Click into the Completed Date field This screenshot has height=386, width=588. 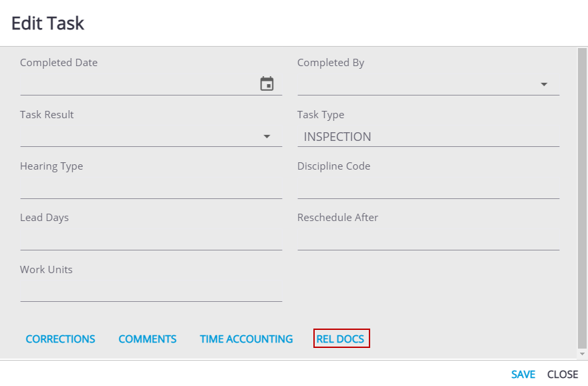point(137,85)
